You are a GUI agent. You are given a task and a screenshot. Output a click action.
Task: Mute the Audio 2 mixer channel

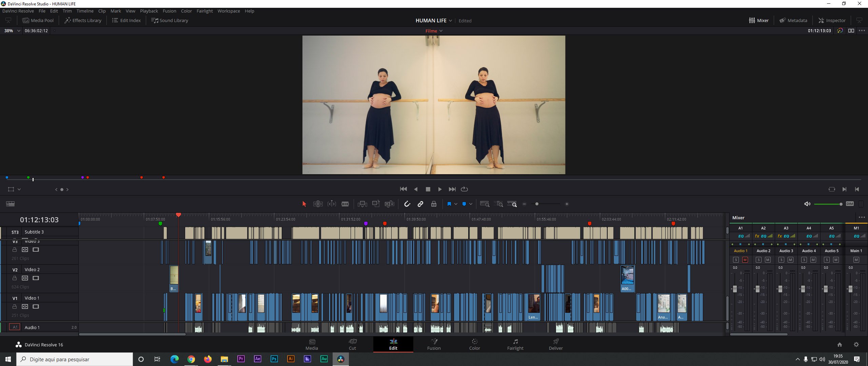click(x=768, y=260)
